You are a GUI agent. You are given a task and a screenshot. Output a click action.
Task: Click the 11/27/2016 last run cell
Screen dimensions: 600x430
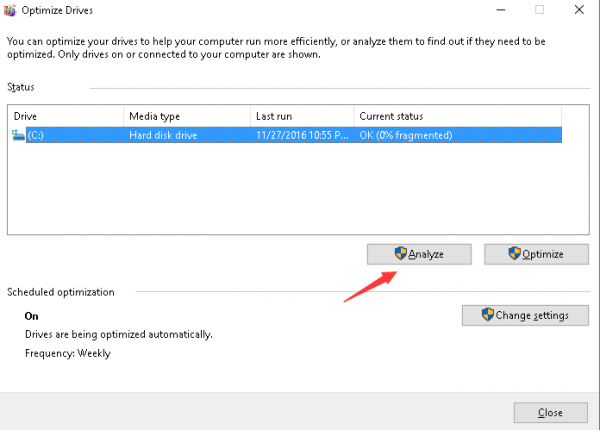[x=300, y=135]
